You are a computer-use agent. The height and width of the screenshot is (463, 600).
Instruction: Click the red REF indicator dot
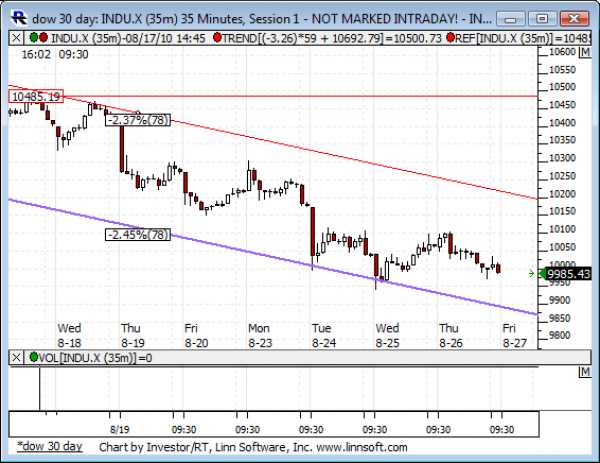tap(450, 37)
